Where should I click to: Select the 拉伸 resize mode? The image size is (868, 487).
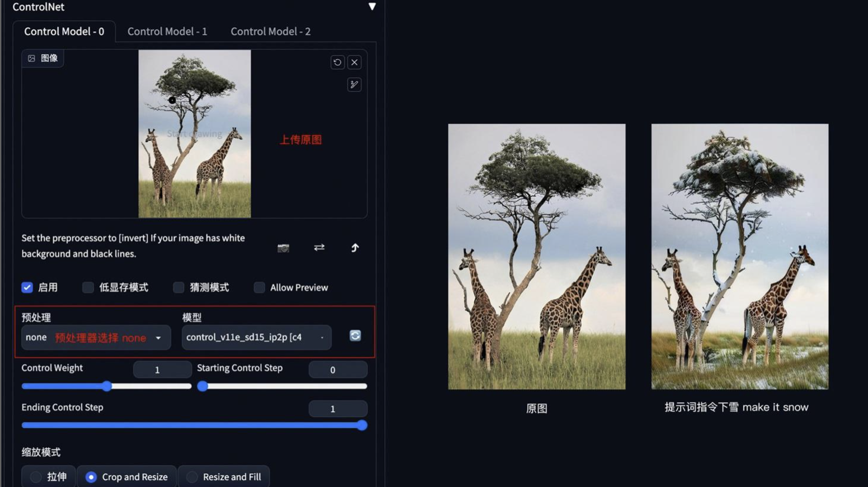(x=48, y=476)
